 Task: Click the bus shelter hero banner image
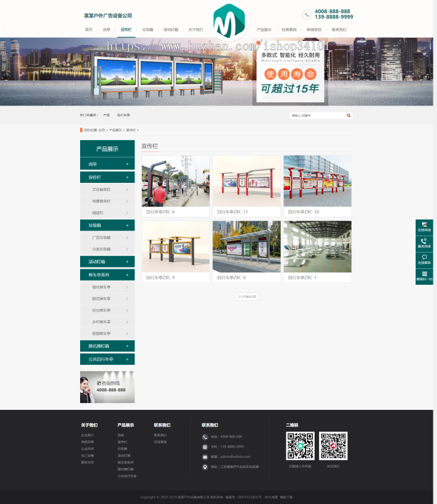pos(216,72)
